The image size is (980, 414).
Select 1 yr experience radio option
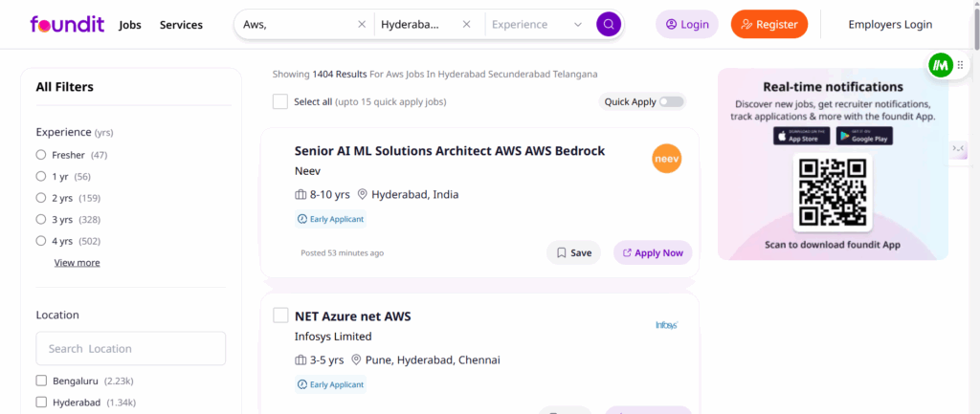pos(41,177)
